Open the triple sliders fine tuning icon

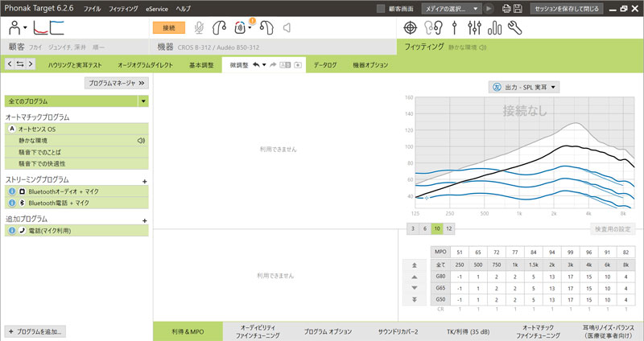(x=474, y=28)
